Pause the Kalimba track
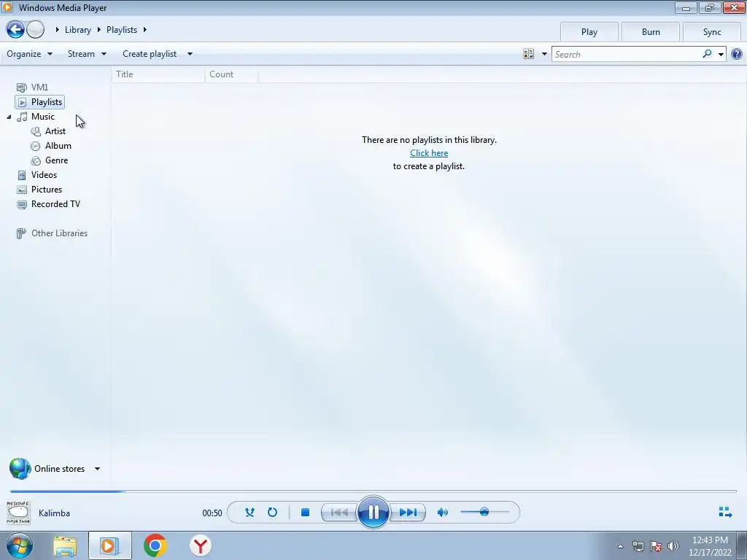The height and width of the screenshot is (560, 747). pos(373,513)
